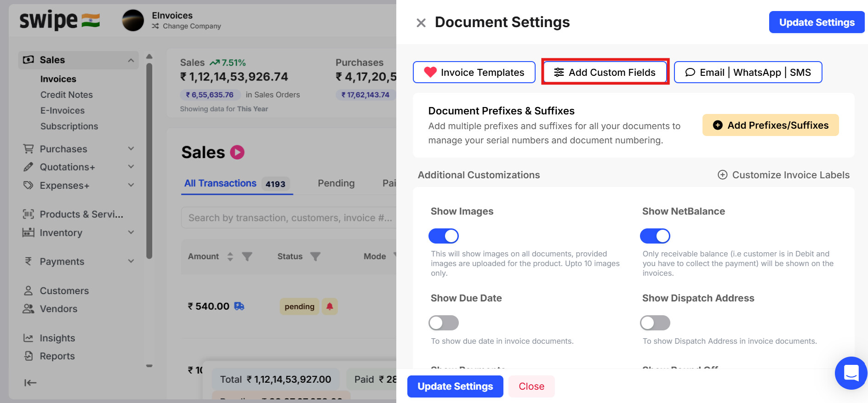Disable the Show Images toggle
The width and height of the screenshot is (868, 403).
(x=444, y=236)
